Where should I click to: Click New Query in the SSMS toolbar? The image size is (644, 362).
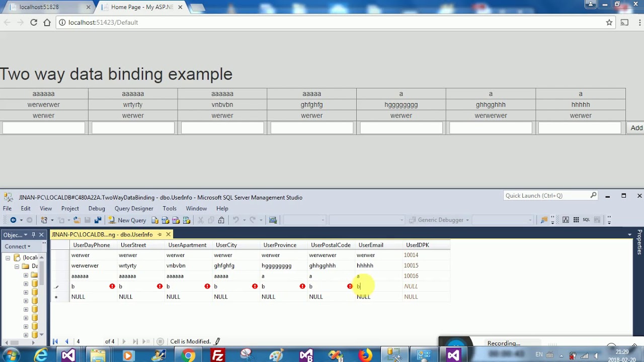coord(127,220)
